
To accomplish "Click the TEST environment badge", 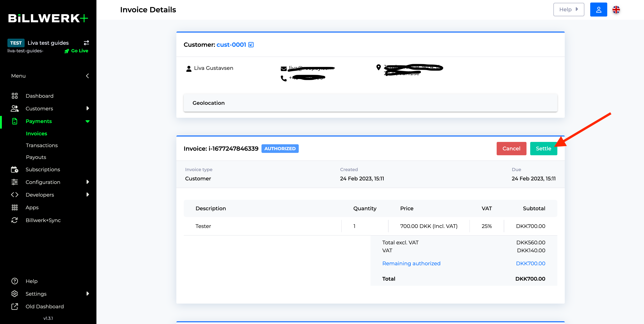I will [x=16, y=43].
